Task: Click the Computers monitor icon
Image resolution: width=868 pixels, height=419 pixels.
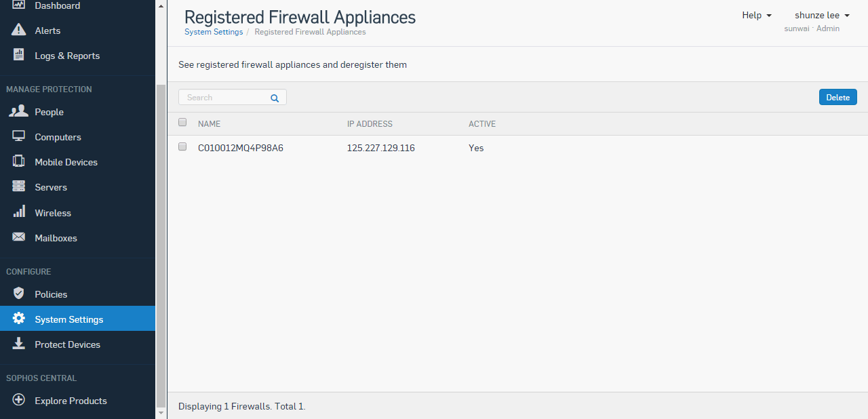Action: tap(19, 136)
